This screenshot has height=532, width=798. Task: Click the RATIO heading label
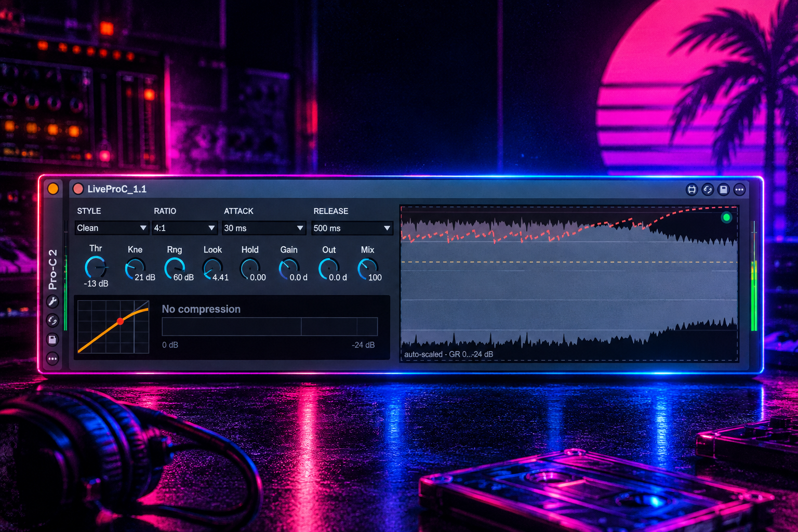[x=165, y=211]
